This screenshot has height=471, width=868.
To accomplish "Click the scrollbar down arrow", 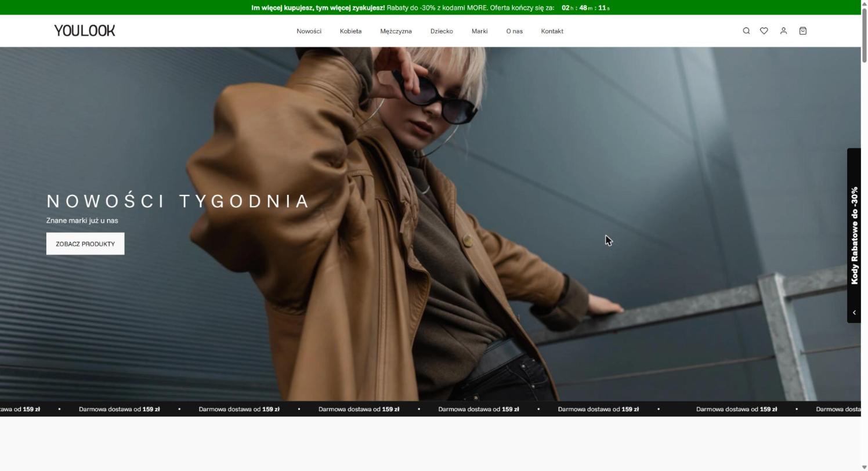I will [865, 467].
